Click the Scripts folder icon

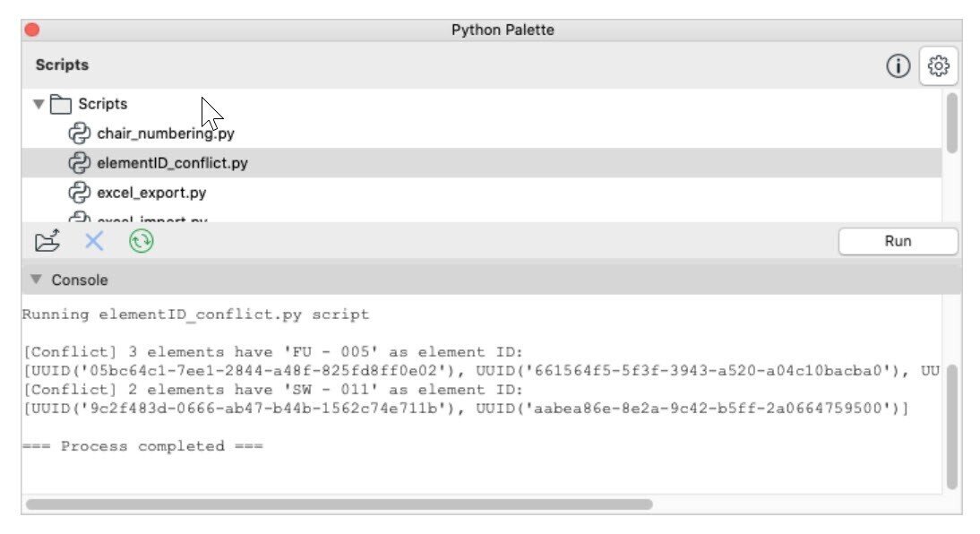point(61,104)
